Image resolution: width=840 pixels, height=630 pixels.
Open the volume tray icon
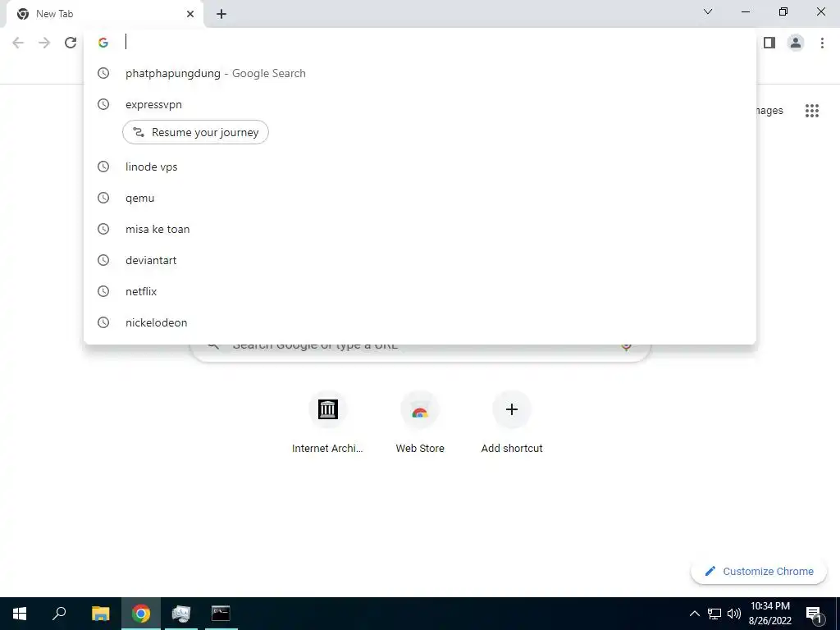pyautogui.click(x=734, y=614)
